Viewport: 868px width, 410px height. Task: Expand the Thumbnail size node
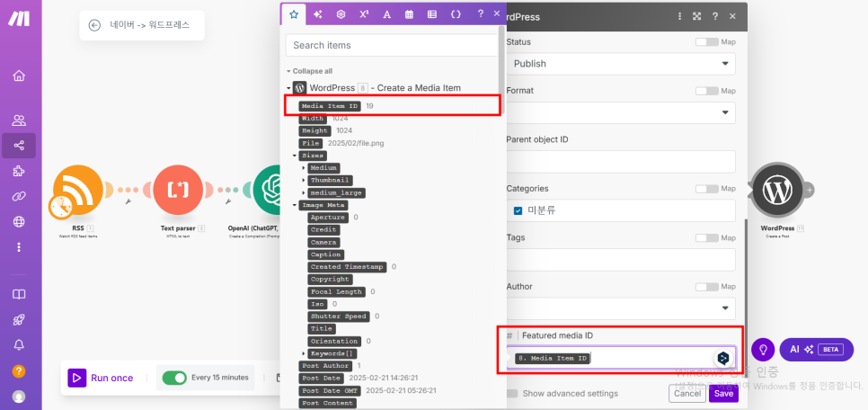click(x=304, y=181)
